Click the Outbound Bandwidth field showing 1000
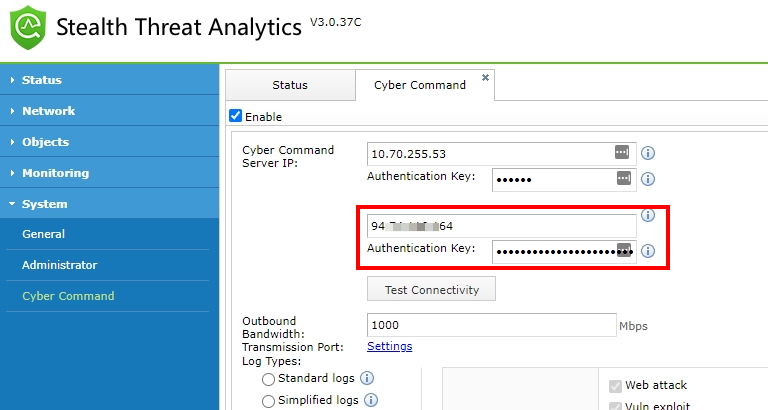This screenshot has height=410, width=768. click(492, 325)
